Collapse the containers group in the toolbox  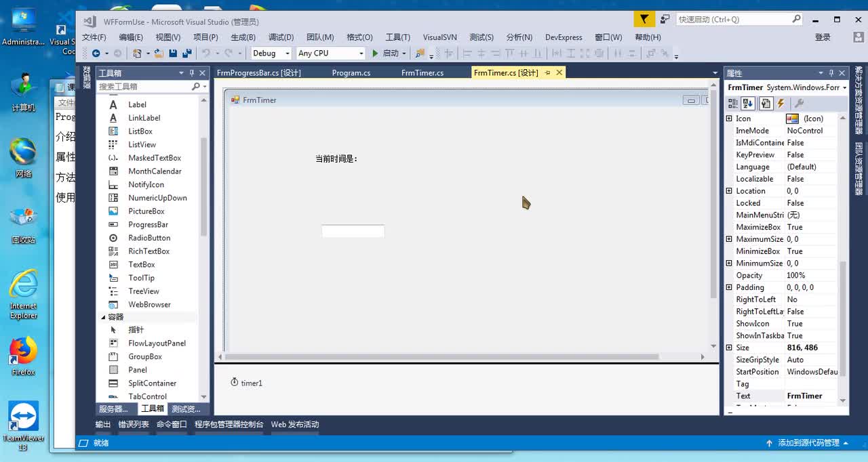[x=104, y=317]
